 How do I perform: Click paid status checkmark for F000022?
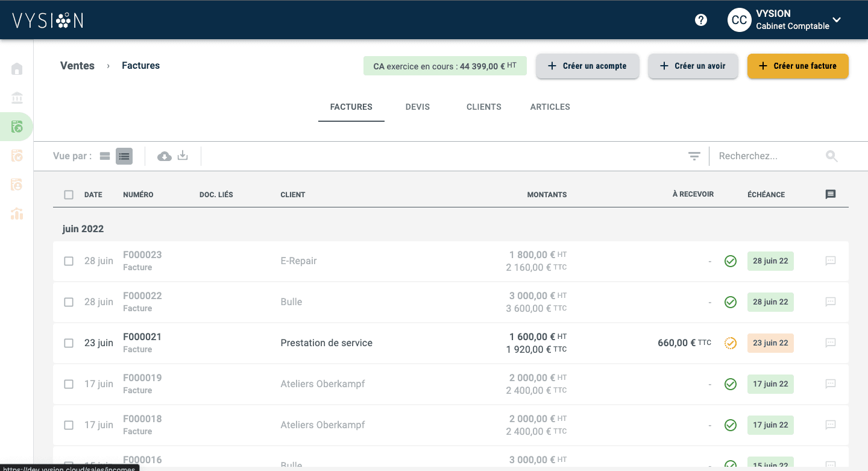pyautogui.click(x=731, y=302)
